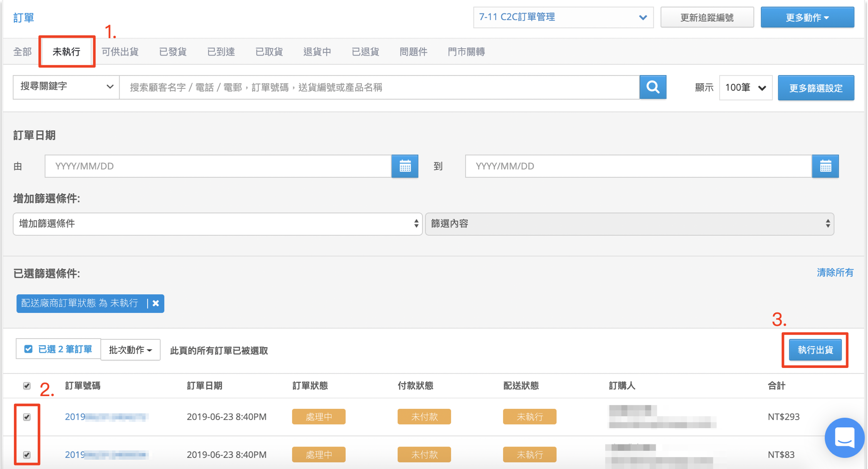This screenshot has width=868, height=469.
Task: Open the 篩選內容 select box
Action: point(629,224)
